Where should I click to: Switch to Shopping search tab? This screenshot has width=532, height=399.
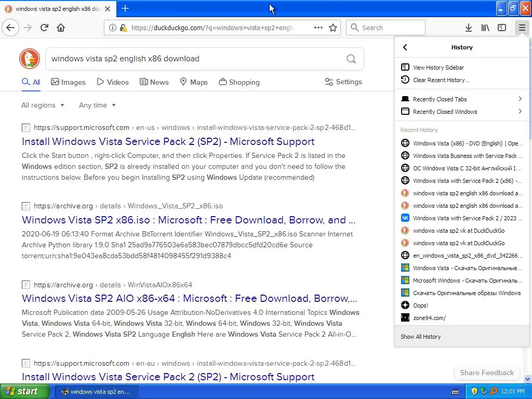click(x=239, y=82)
